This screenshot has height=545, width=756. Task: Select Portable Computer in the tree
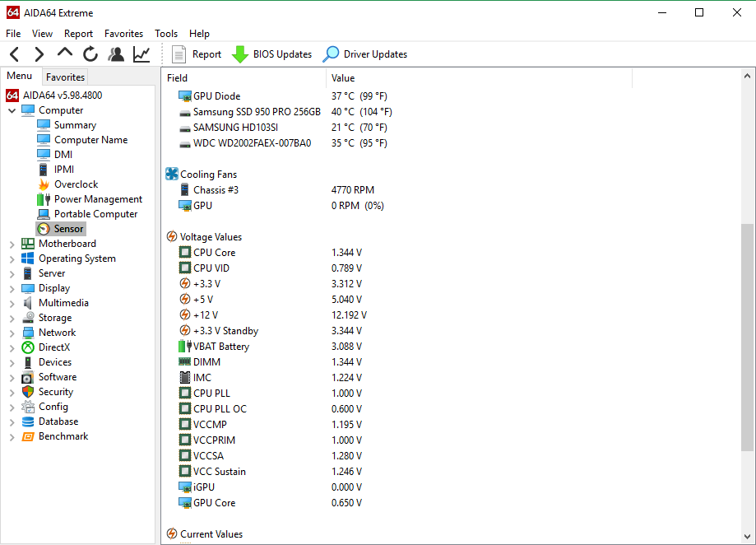point(95,214)
